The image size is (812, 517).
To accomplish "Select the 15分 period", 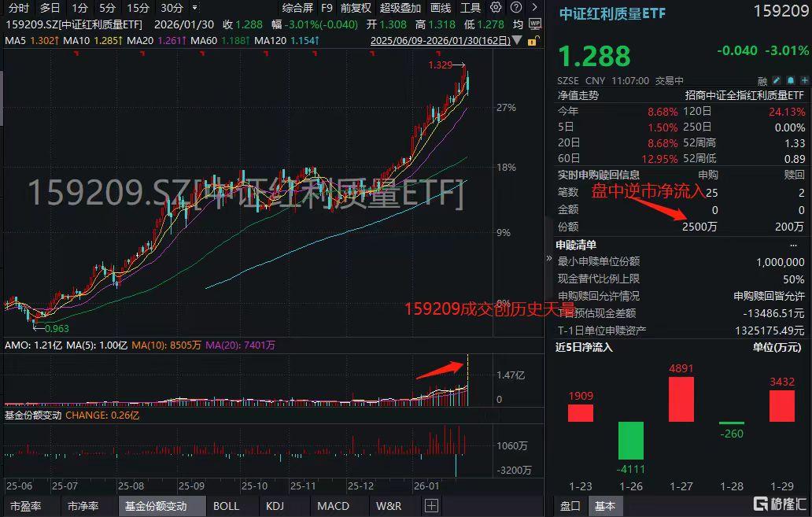I will click(138, 8).
